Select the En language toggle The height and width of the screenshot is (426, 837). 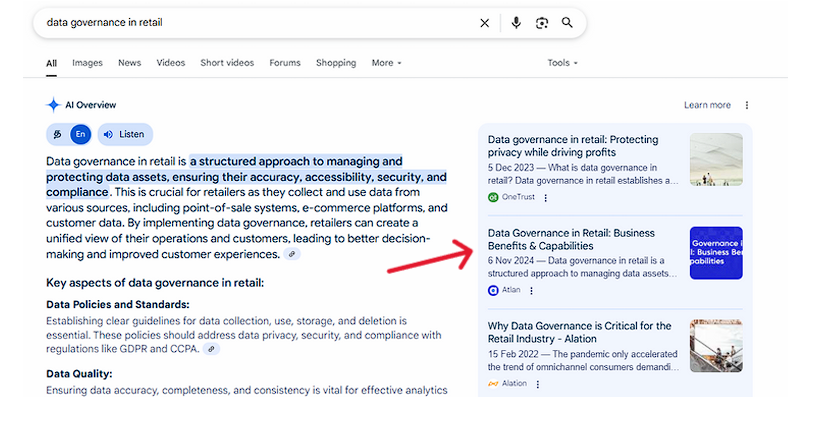(81, 135)
